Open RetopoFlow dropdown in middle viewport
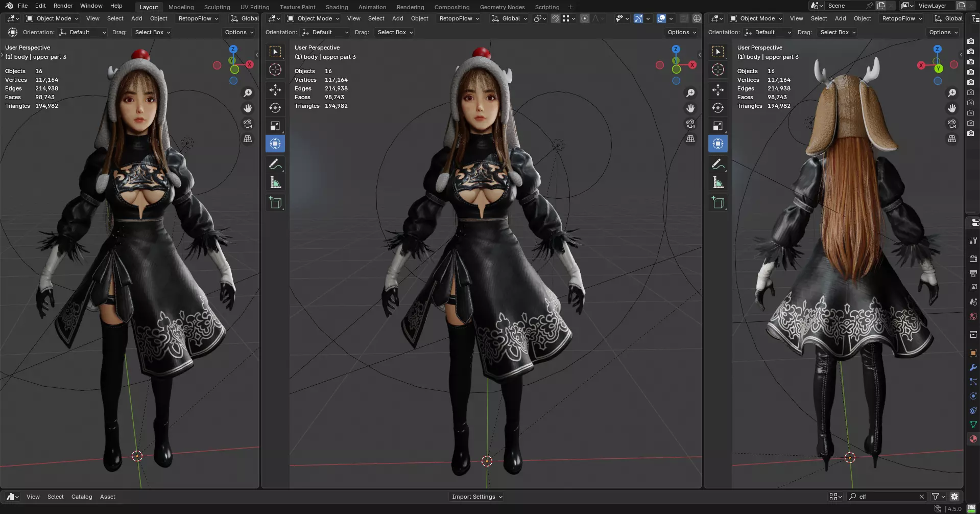 pos(460,18)
